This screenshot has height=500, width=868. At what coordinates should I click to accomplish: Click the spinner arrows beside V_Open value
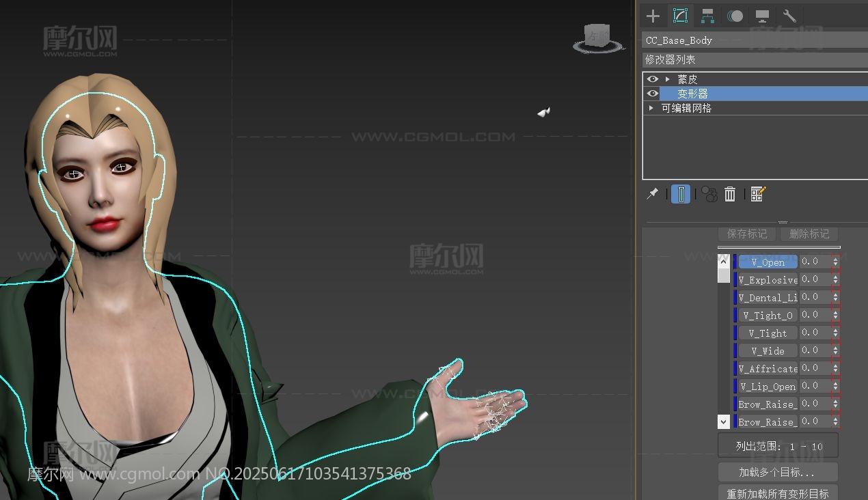(835, 262)
